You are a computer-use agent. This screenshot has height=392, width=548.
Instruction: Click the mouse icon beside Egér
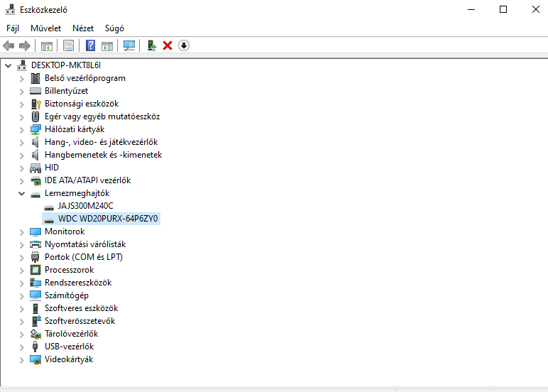coord(35,116)
